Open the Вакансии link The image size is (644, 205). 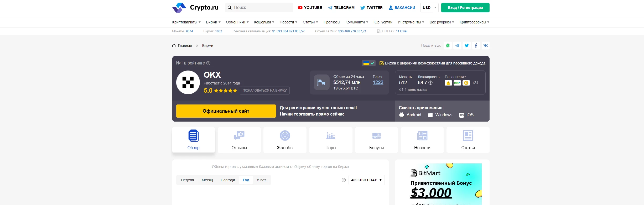(x=402, y=8)
